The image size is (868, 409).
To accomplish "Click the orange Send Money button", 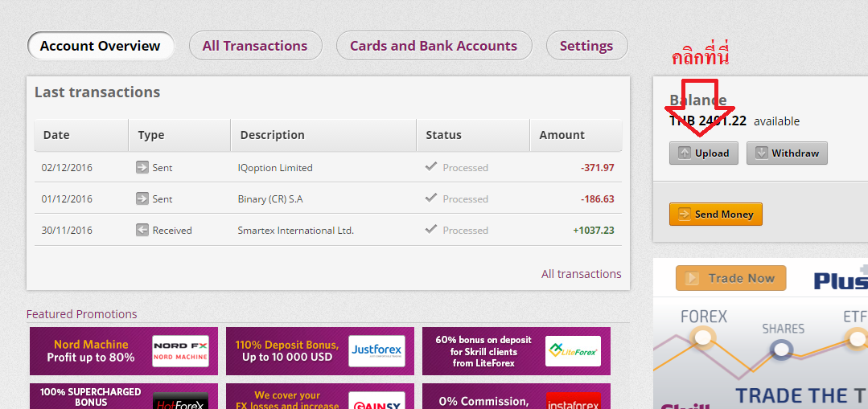I will pos(715,214).
